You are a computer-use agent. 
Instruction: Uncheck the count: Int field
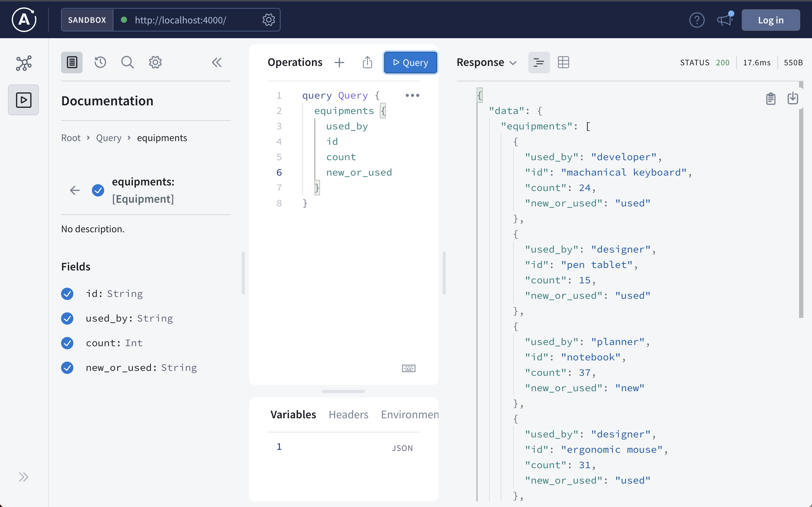68,343
